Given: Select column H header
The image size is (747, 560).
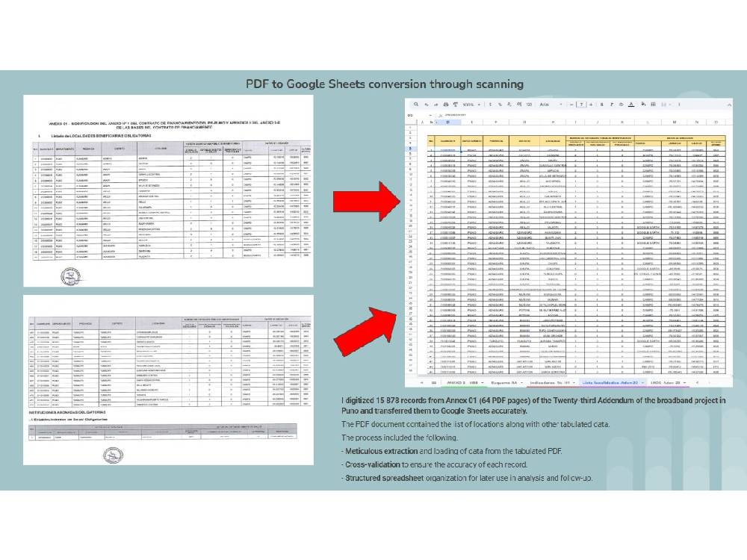Looking at the screenshot, I should [553, 122].
